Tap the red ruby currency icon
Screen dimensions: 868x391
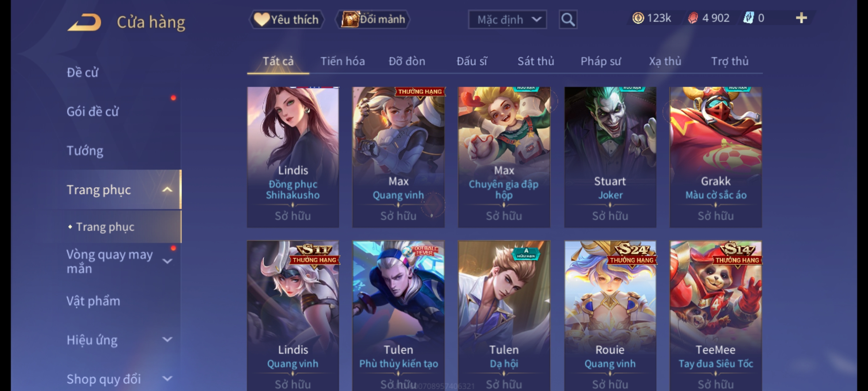pos(693,18)
